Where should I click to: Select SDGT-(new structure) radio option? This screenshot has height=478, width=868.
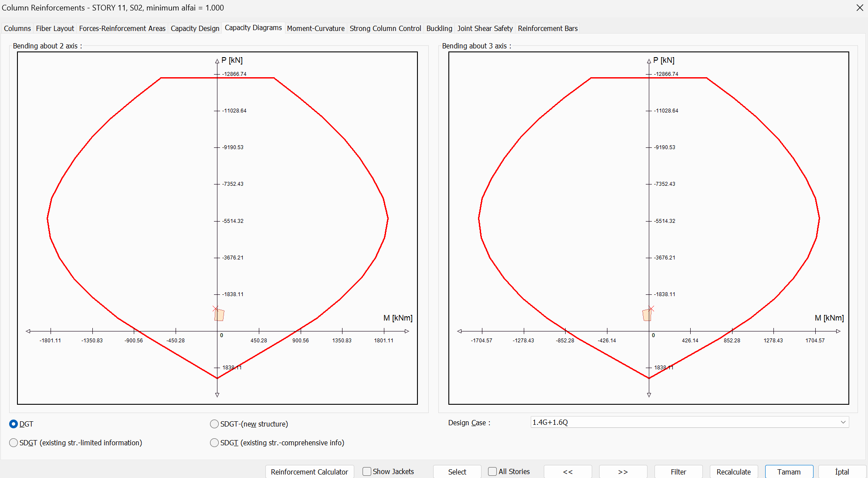click(214, 424)
